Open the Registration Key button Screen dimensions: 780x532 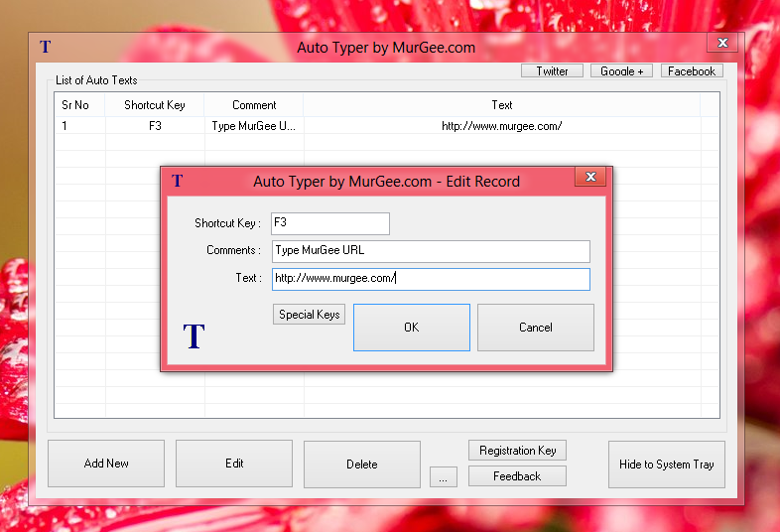point(517,451)
